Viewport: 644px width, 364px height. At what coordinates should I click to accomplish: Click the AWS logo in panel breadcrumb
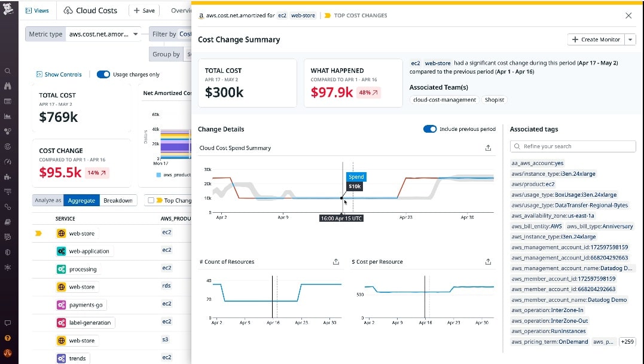[202, 16]
